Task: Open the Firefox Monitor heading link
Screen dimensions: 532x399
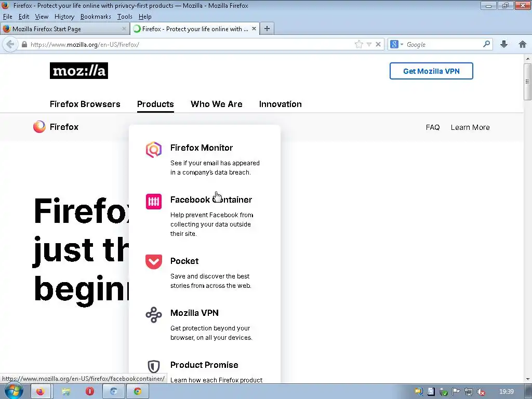Action: (x=202, y=148)
